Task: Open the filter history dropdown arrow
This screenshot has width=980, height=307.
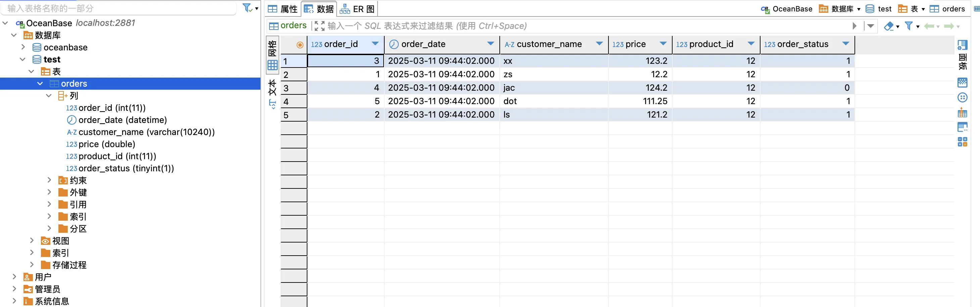Action: point(871,26)
